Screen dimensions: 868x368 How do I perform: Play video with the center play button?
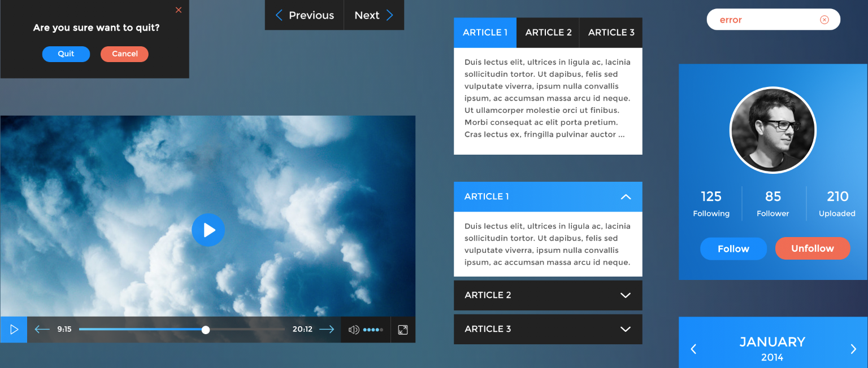click(x=208, y=230)
